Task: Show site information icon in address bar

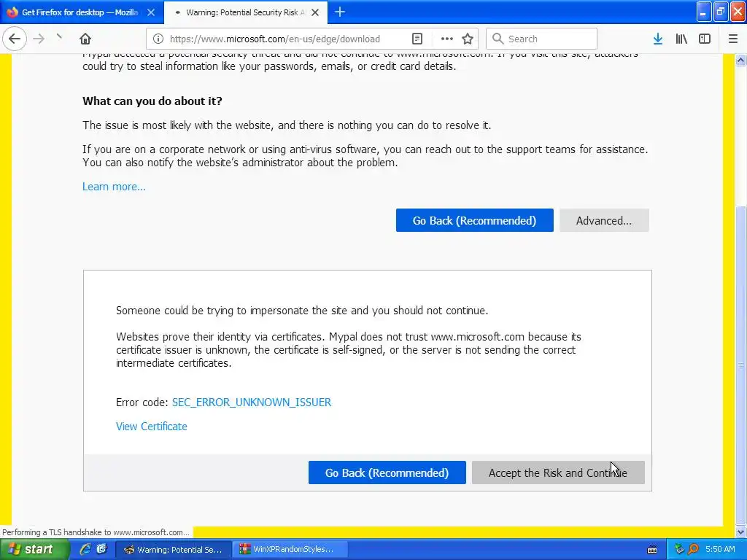Action: 158,39
